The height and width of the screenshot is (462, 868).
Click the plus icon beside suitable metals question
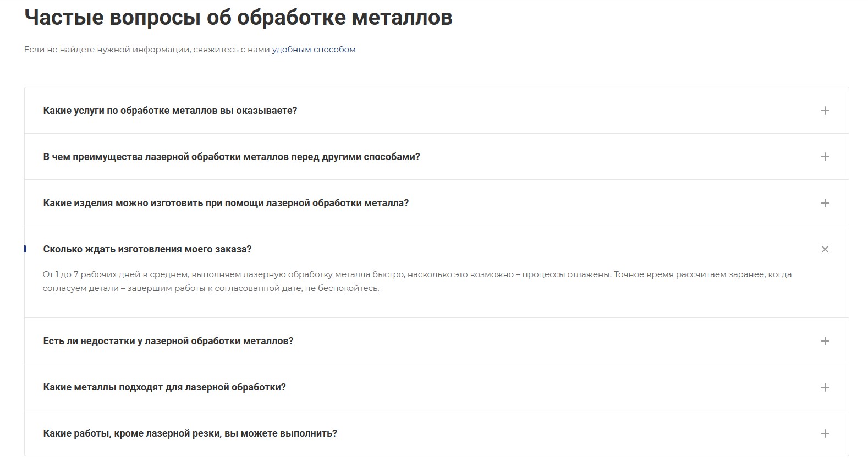(825, 387)
